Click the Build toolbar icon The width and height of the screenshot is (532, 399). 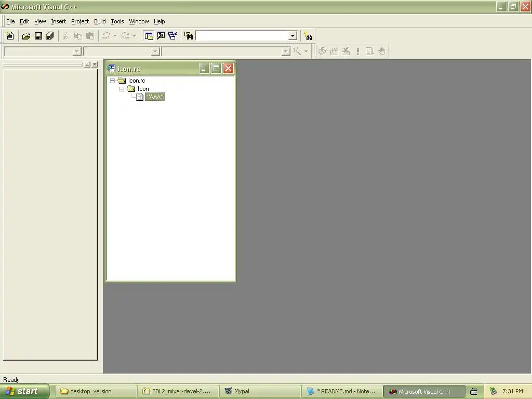point(334,51)
